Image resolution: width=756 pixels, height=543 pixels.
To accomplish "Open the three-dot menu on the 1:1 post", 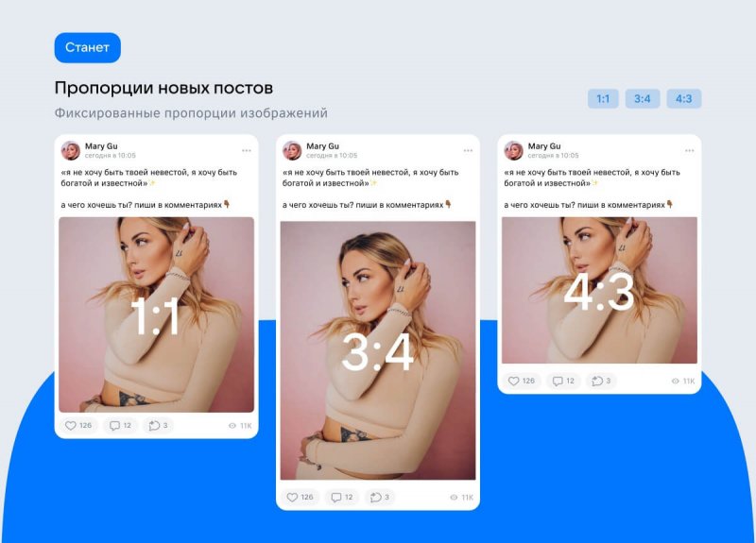I will point(247,151).
